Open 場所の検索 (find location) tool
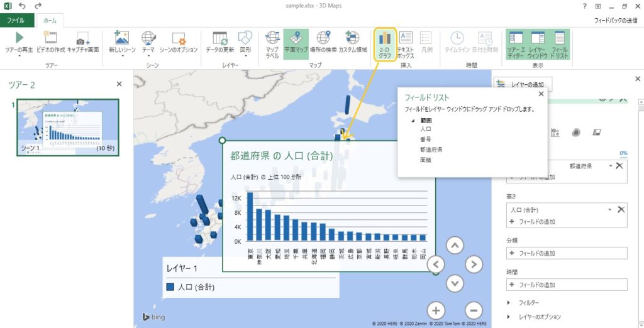 pyautogui.click(x=323, y=42)
